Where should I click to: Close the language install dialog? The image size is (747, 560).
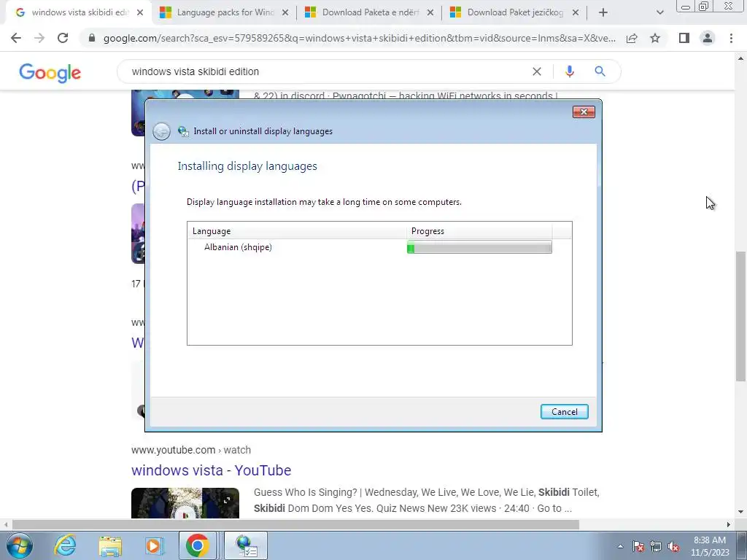[x=584, y=112]
